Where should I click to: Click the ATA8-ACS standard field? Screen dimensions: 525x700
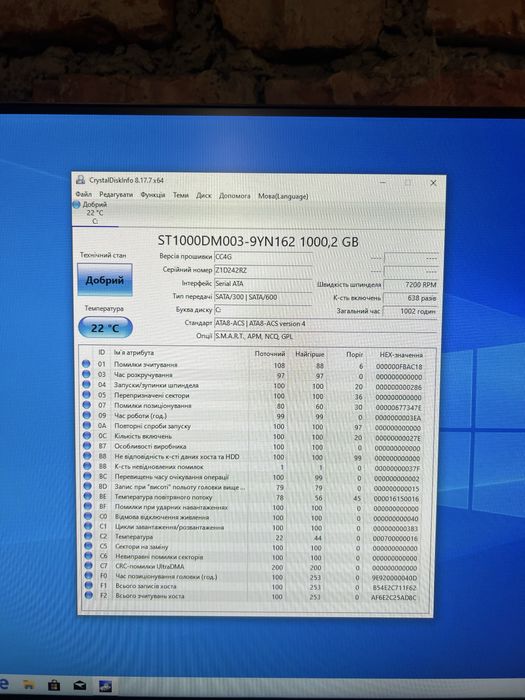[x=326, y=323]
